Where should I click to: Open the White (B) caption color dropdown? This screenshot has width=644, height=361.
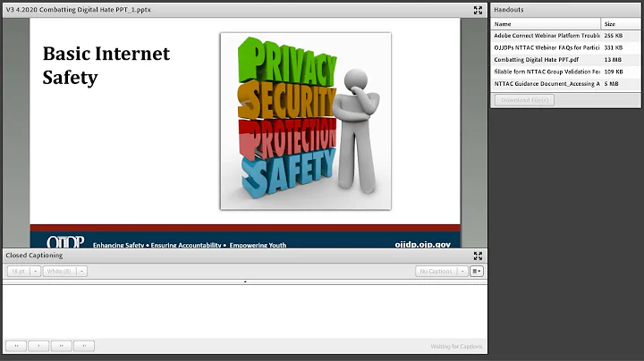pos(65,271)
